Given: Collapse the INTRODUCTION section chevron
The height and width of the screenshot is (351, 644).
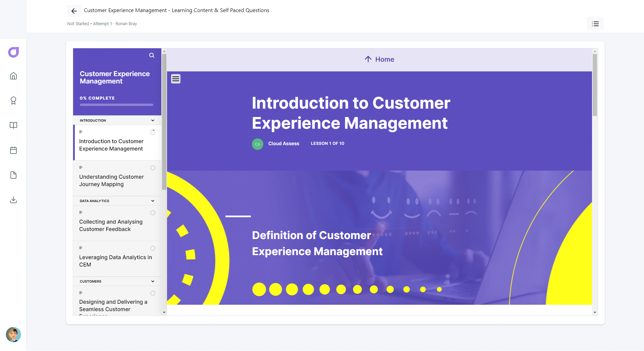Looking at the screenshot, I should (153, 121).
